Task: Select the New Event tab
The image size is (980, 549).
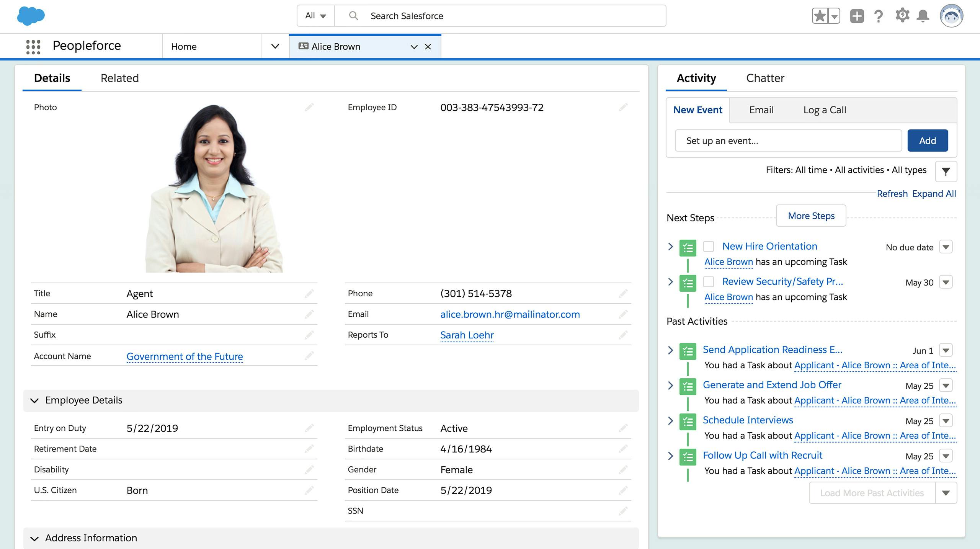Action: (x=697, y=110)
